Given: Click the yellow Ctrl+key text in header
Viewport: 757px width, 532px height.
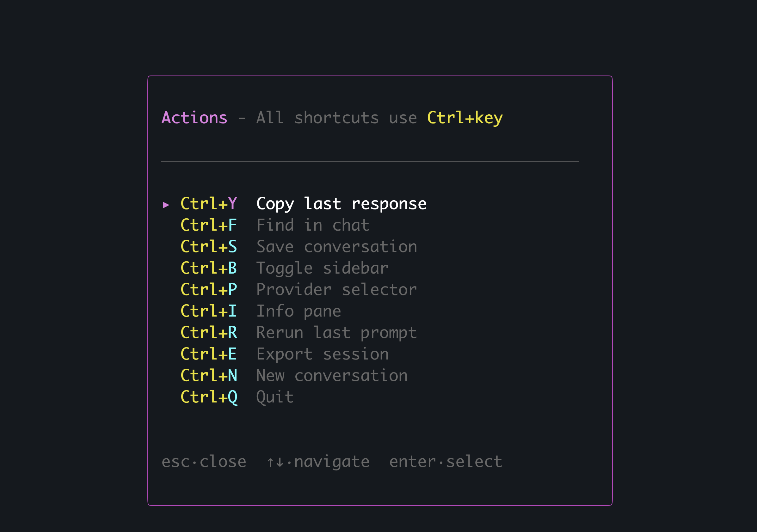Looking at the screenshot, I should pos(465,118).
